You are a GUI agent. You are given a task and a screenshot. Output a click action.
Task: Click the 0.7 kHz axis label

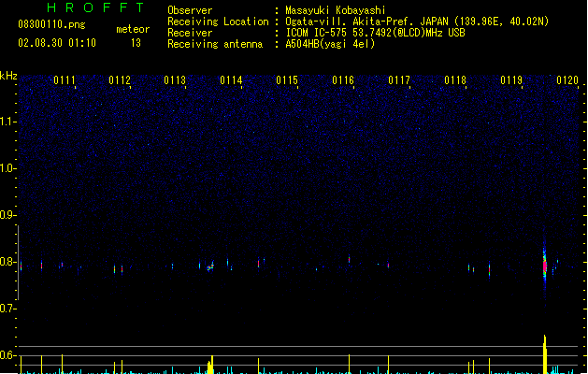(x=7, y=309)
